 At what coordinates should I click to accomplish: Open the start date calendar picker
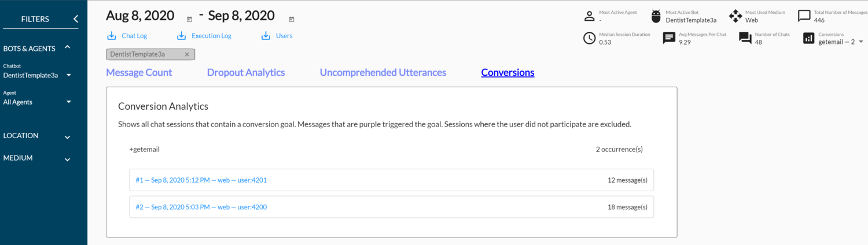pyautogui.click(x=189, y=20)
